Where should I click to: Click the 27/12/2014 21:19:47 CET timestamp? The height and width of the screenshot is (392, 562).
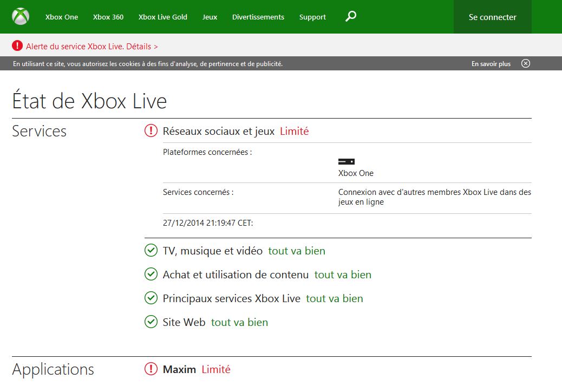208,223
